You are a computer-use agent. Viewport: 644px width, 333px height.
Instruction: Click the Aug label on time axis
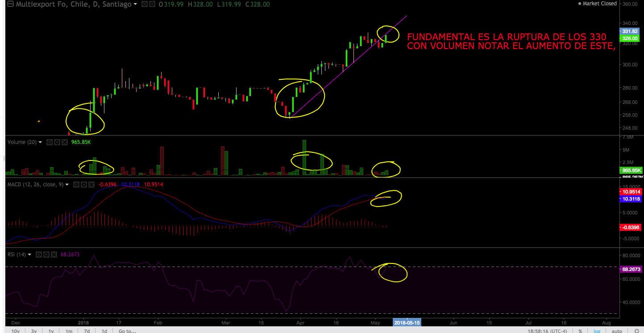pyautogui.click(x=607, y=322)
